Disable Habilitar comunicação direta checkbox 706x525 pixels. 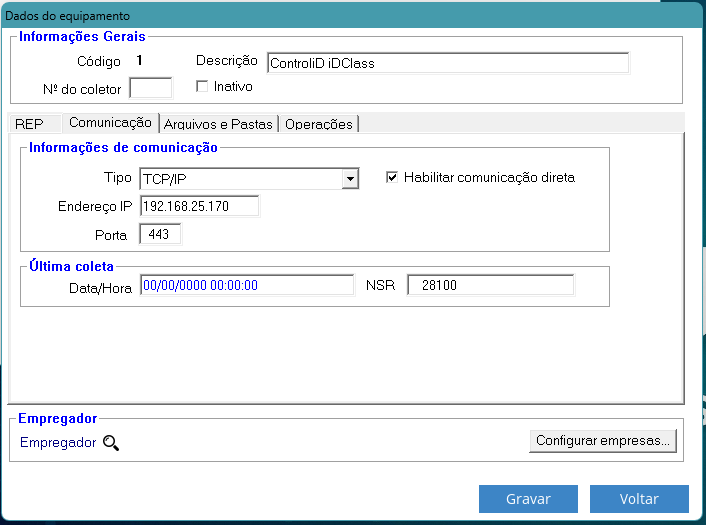[392, 178]
